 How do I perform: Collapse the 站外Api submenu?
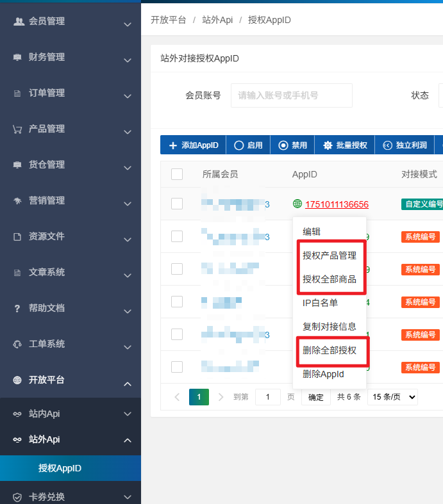click(71, 440)
